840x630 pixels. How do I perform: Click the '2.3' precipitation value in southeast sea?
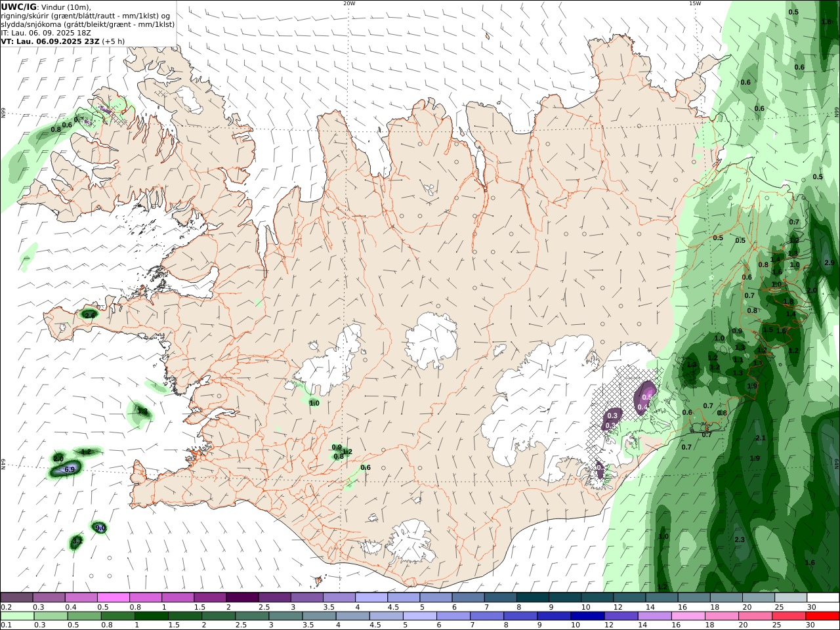coord(740,539)
